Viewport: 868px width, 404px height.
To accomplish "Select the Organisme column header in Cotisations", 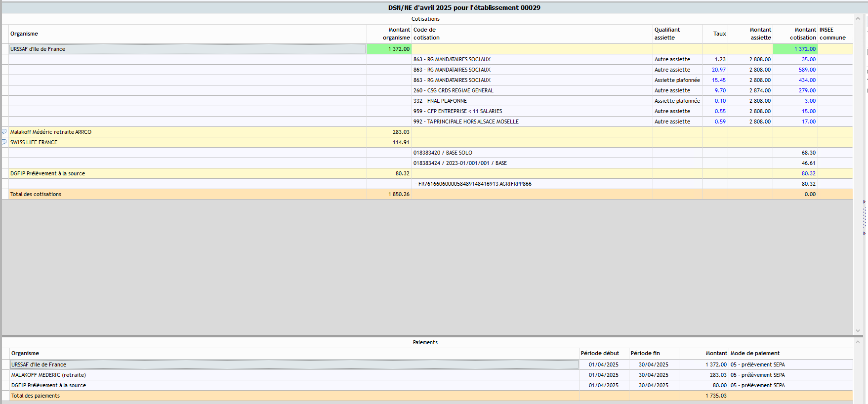I will tap(188, 34).
